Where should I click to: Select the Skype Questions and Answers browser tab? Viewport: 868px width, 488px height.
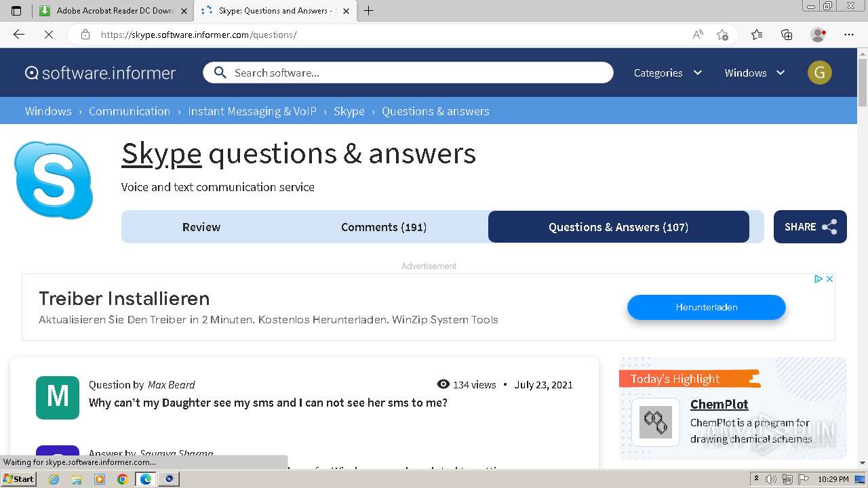coord(275,11)
